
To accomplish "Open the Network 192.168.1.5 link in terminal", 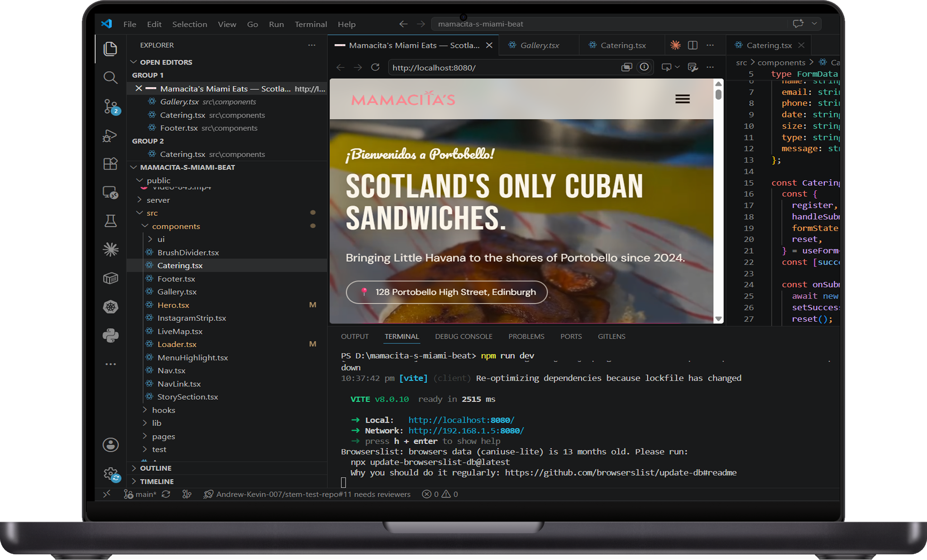I will [x=466, y=431].
